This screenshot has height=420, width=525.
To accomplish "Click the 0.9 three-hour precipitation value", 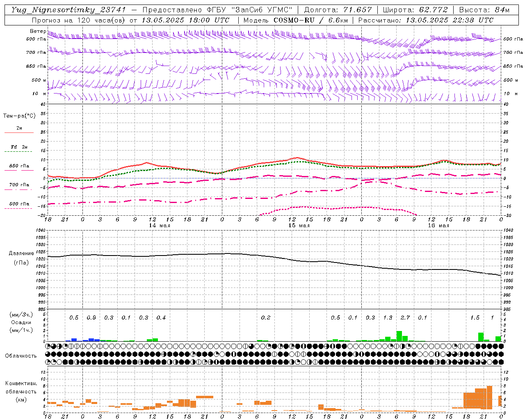I will [x=91, y=318].
